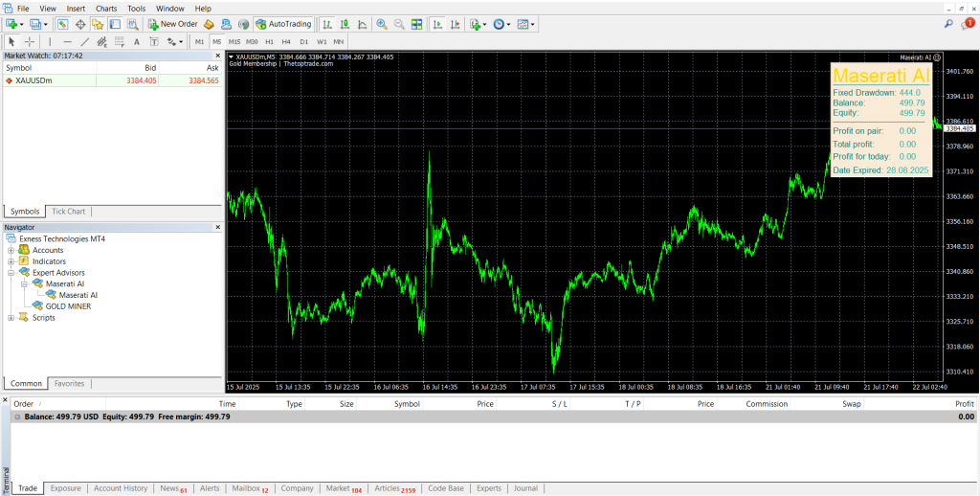Image resolution: width=980 pixels, height=496 pixels.
Task: Expand the Scripts tree node
Action: (11, 318)
